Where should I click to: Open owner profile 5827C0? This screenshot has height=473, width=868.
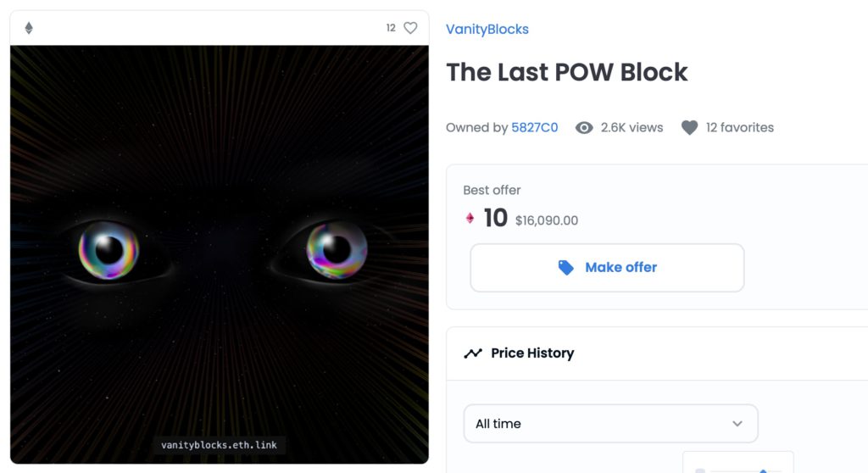(x=535, y=128)
